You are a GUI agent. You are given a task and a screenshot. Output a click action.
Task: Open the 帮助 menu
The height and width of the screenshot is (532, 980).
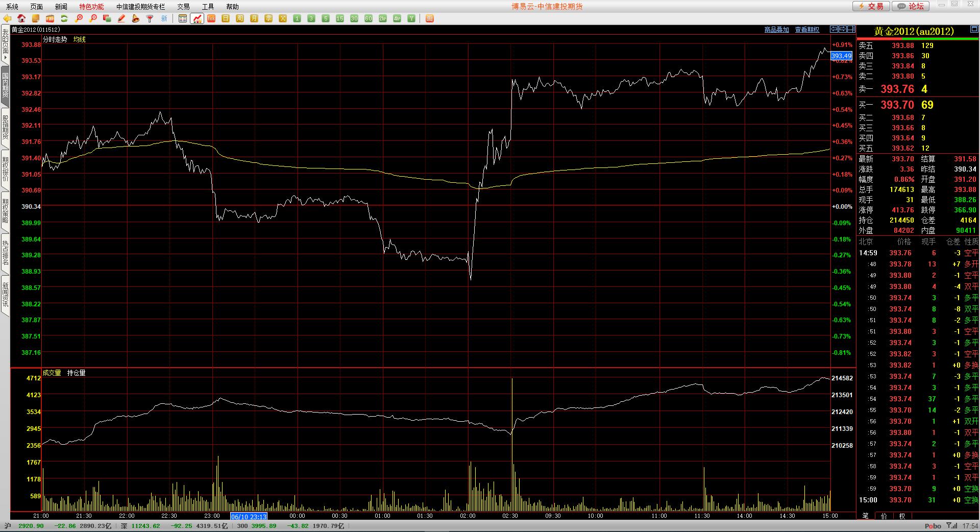click(x=233, y=7)
